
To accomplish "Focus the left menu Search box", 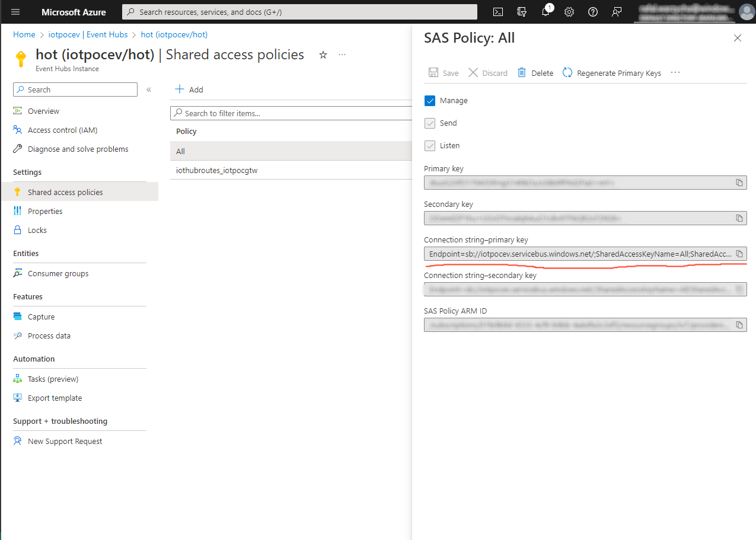I will 75,90.
